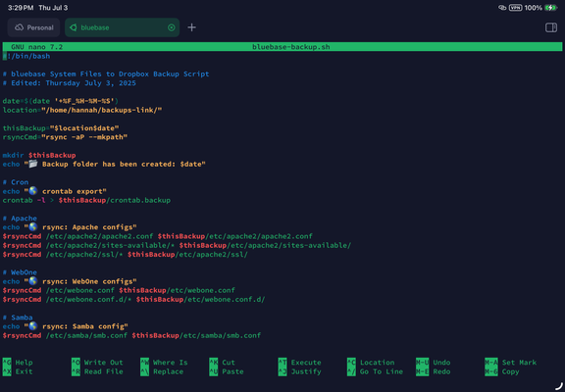Click the /etc/apache2/ssl/* rsync line
The image size is (565, 392).
coord(125,254)
